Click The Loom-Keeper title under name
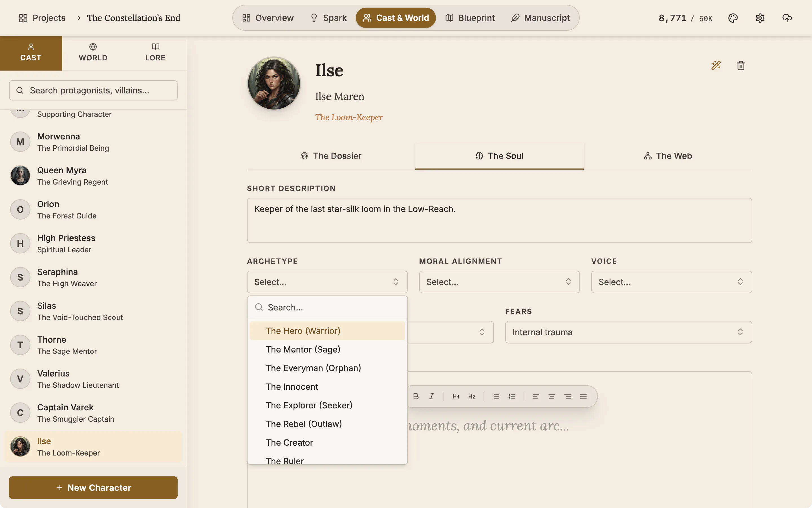The width and height of the screenshot is (812, 508). [349, 117]
